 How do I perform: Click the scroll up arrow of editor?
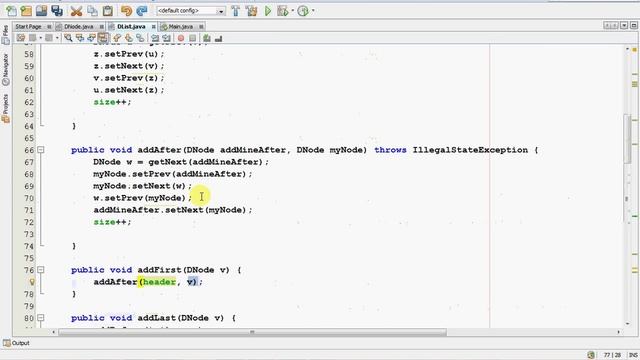pos(627,49)
